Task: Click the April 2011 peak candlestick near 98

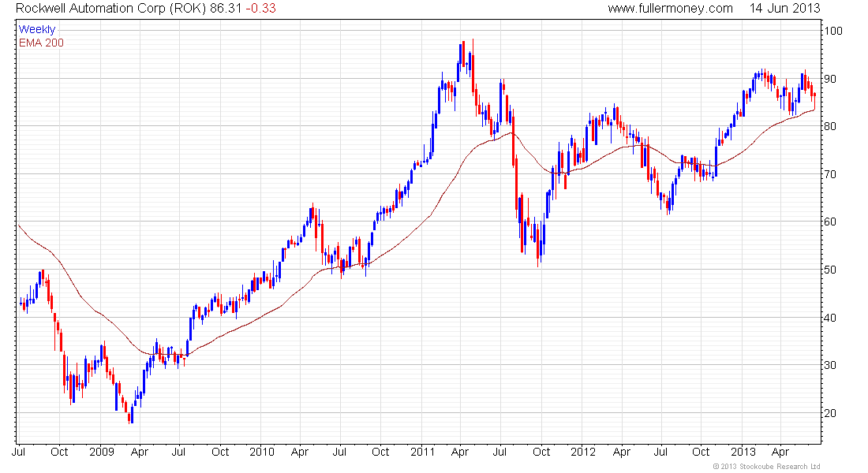Action: [473, 65]
